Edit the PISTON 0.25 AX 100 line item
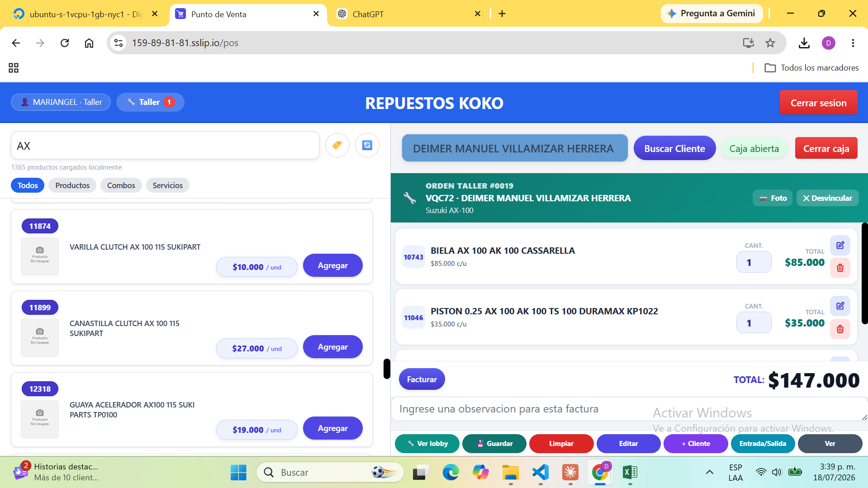Image resolution: width=868 pixels, height=488 pixels. (840, 306)
